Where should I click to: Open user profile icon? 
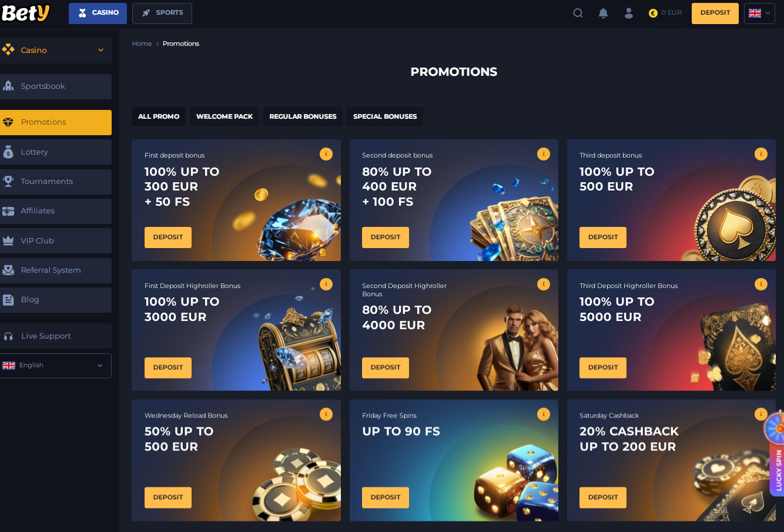coord(629,13)
